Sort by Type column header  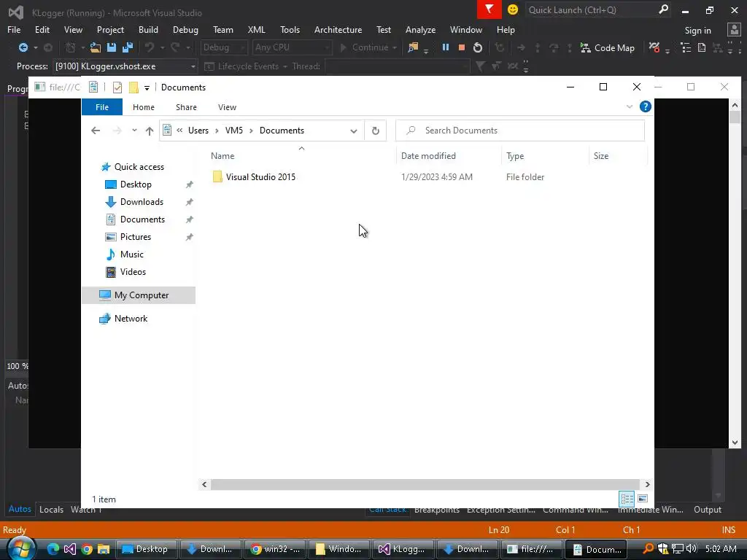[545, 156]
